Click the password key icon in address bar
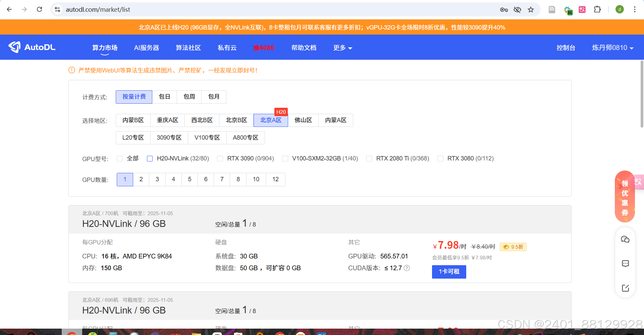This screenshot has height=335, width=644. pyautogui.click(x=504, y=10)
